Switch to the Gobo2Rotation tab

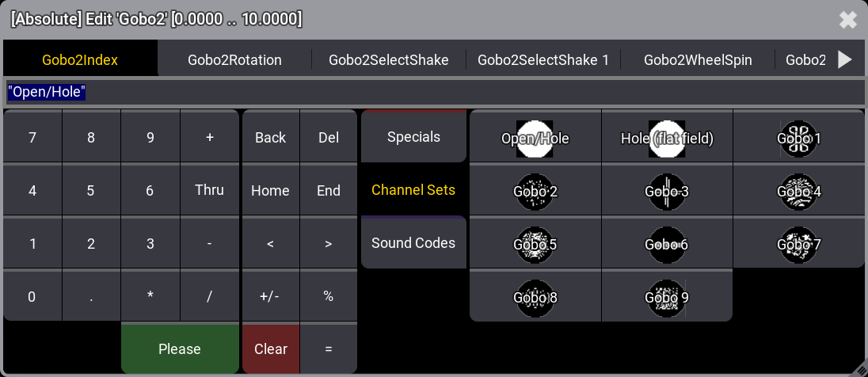234,59
